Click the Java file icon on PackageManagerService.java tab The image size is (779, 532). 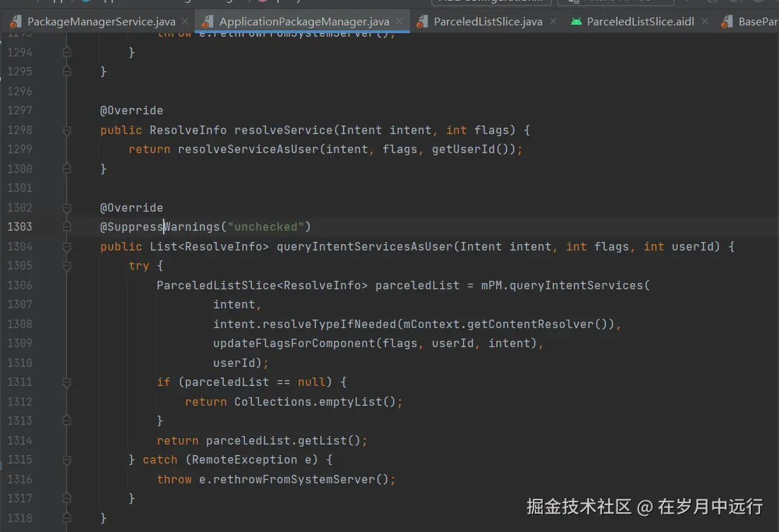pyautogui.click(x=16, y=21)
